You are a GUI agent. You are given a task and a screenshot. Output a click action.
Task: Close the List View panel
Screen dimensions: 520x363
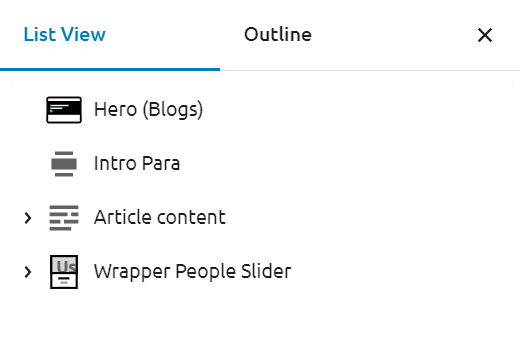tap(485, 35)
